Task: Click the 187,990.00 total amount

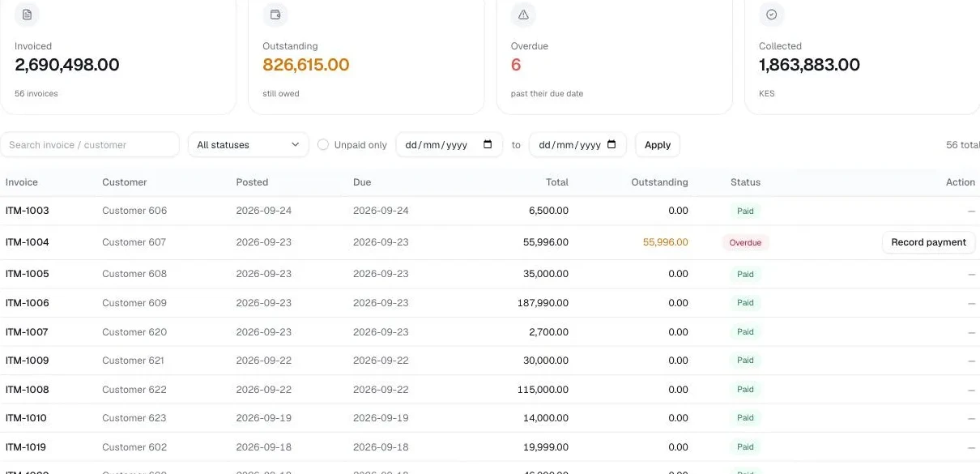Action: (x=543, y=303)
